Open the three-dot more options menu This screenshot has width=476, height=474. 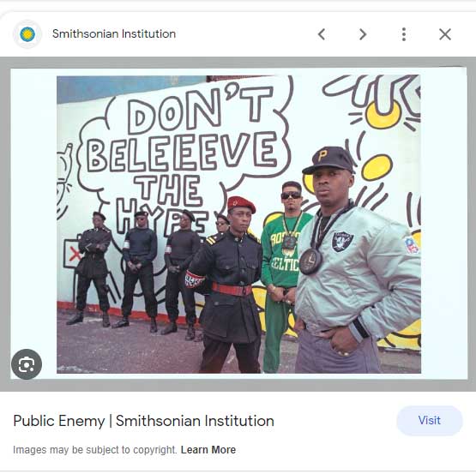[404, 34]
